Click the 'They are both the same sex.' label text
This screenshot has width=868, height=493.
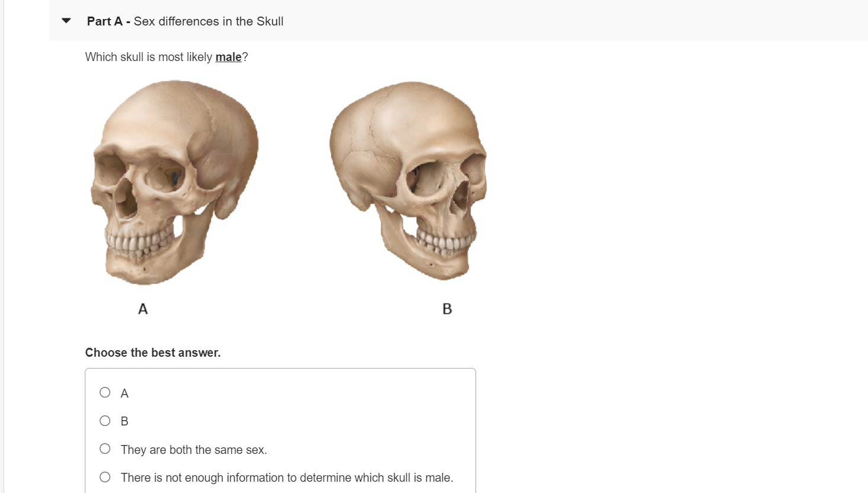194,450
